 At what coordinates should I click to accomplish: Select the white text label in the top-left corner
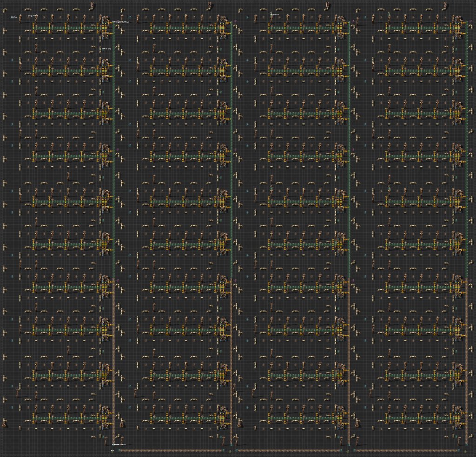click(13, 17)
